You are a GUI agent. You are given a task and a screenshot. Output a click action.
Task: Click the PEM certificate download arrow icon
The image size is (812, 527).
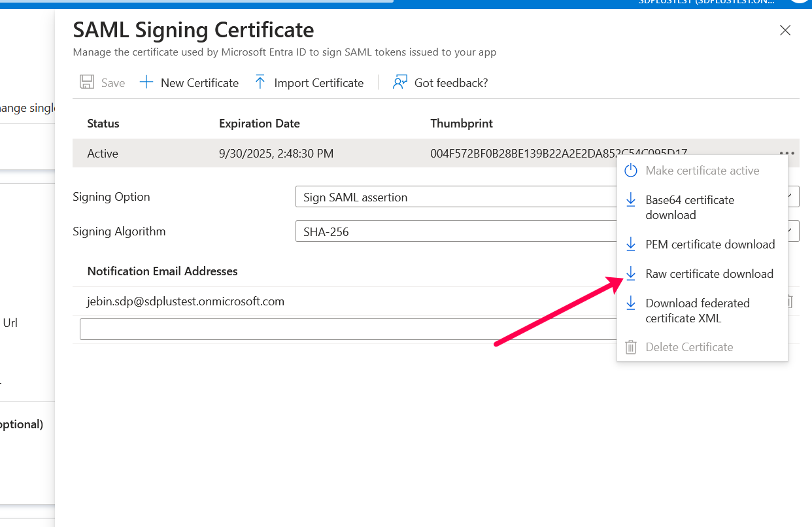[631, 245]
